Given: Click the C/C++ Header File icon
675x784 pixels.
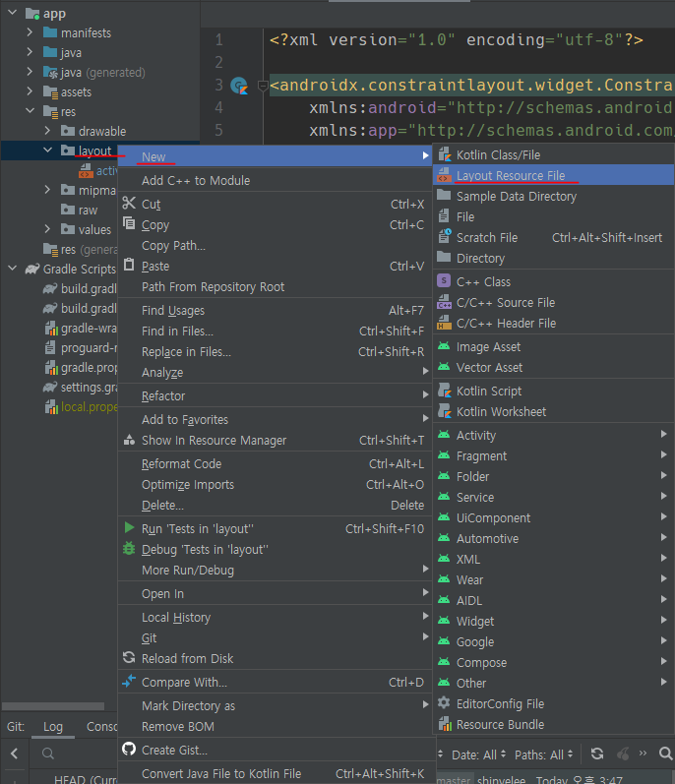Looking at the screenshot, I should pyautogui.click(x=444, y=323).
